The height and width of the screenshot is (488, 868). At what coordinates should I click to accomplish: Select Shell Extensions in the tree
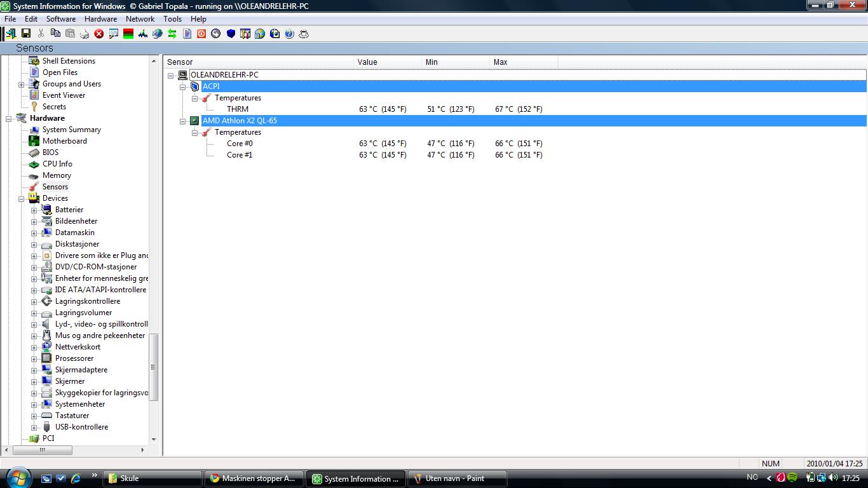coord(69,61)
